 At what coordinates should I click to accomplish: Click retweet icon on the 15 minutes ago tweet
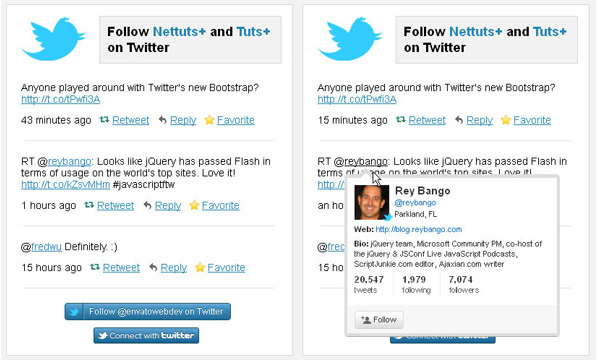400,120
